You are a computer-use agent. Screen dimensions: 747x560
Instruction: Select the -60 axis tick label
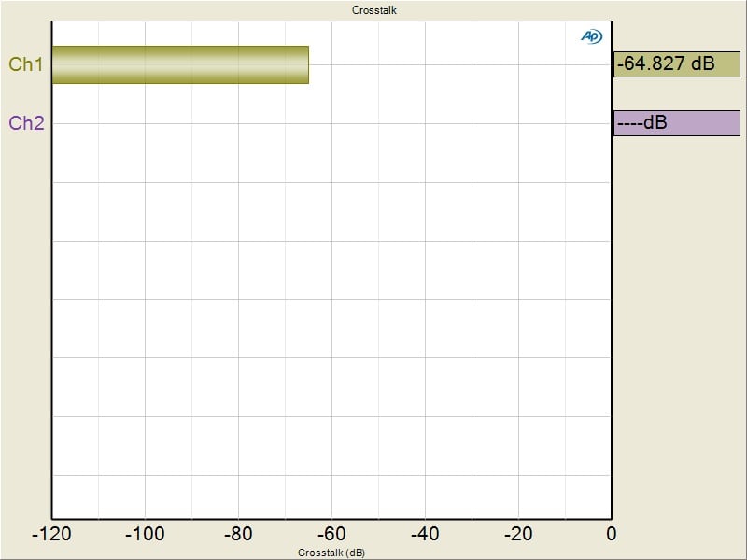(x=331, y=534)
